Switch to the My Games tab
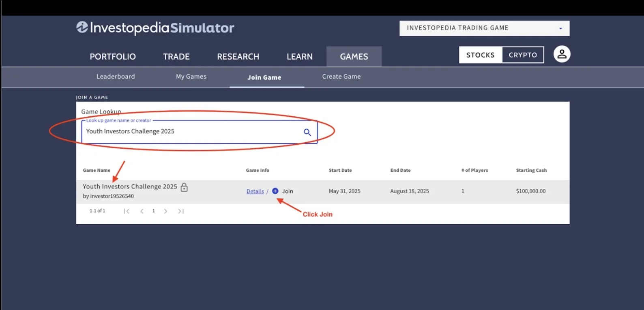Image resolution: width=644 pixels, height=310 pixels. pos(191,77)
